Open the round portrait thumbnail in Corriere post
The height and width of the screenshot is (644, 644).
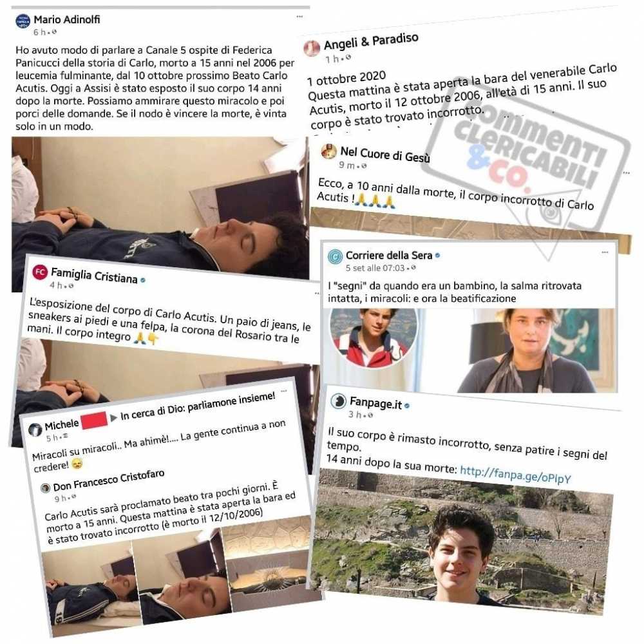[373, 337]
